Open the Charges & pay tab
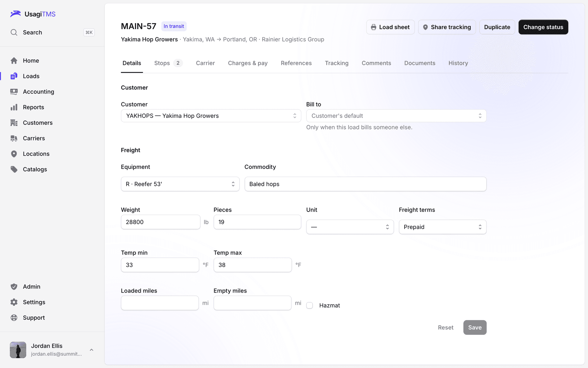 pos(248,63)
